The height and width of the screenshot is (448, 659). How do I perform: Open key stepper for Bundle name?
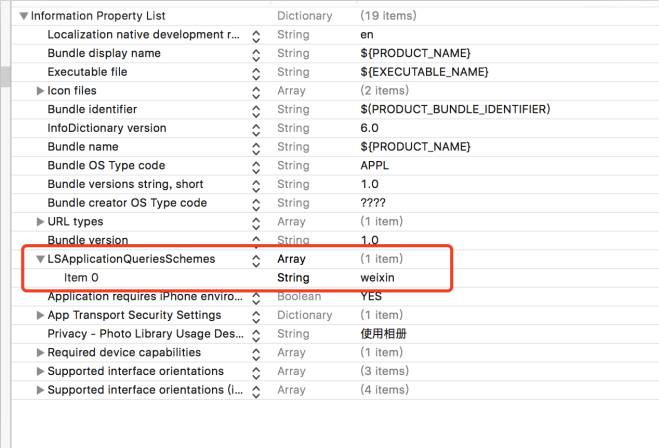pos(256,149)
